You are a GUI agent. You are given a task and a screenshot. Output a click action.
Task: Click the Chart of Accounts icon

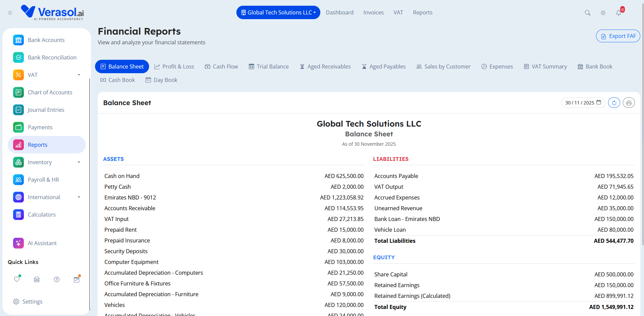tap(18, 92)
